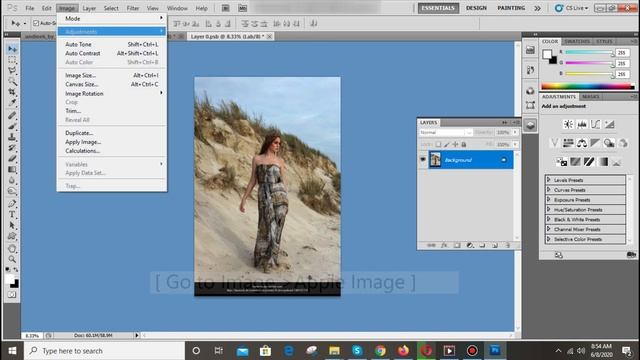Add a Vibrance adjustment
The height and width of the screenshot is (360, 640).
click(x=554, y=143)
